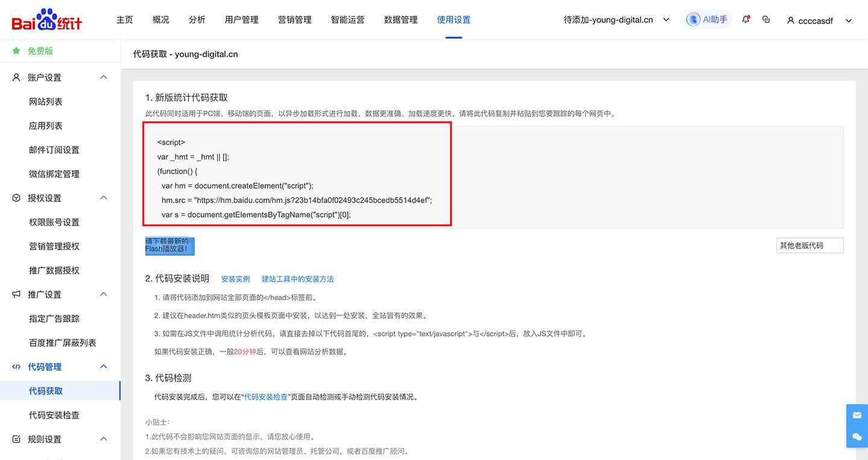Click the 代码管理 code icon
The image size is (868, 460).
16,367
